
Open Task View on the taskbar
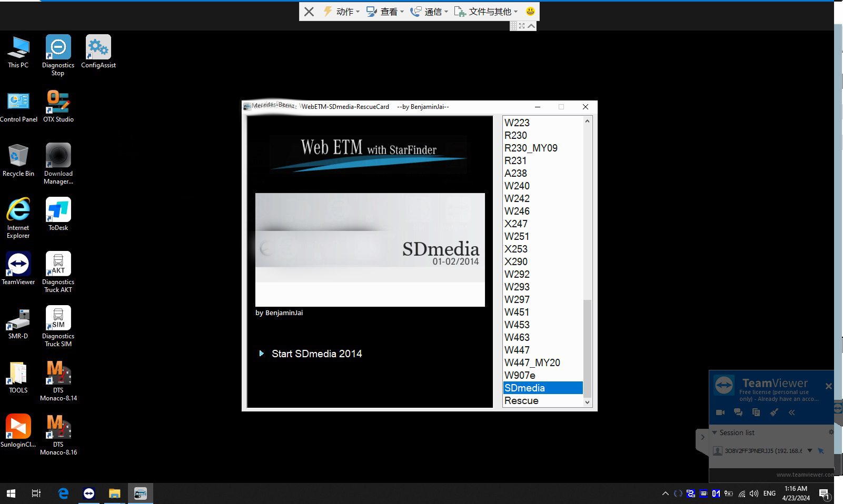click(x=36, y=493)
